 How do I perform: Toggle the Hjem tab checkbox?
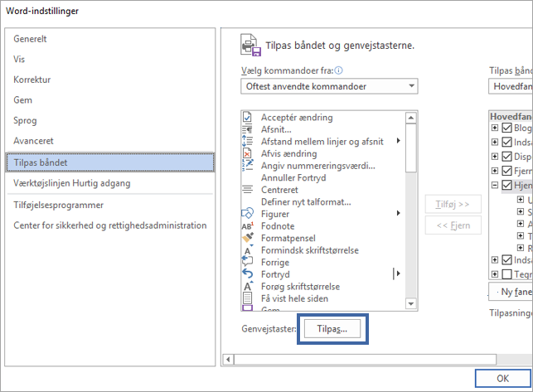pyautogui.click(x=506, y=186)
